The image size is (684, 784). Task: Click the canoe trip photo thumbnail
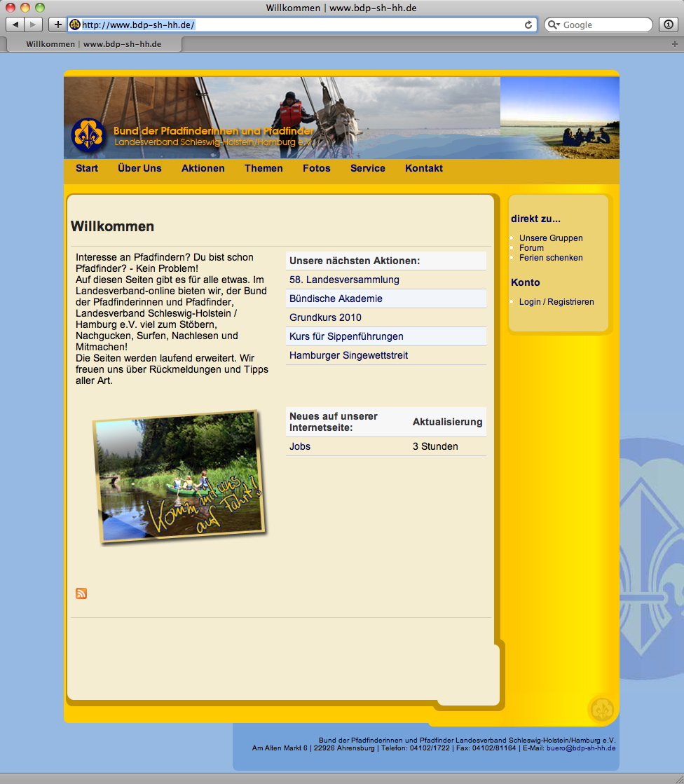(179, 476)
